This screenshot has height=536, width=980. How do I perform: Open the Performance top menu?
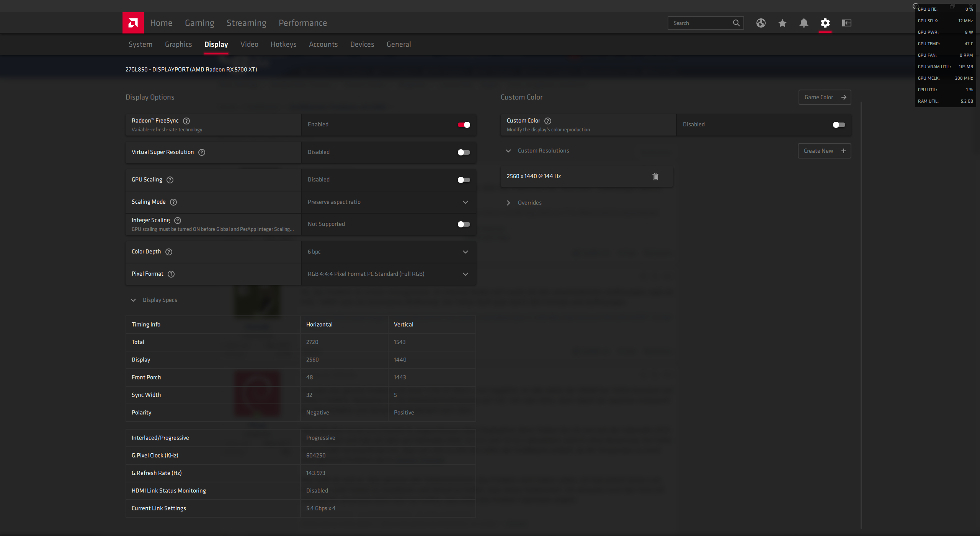tap(302, 23)
